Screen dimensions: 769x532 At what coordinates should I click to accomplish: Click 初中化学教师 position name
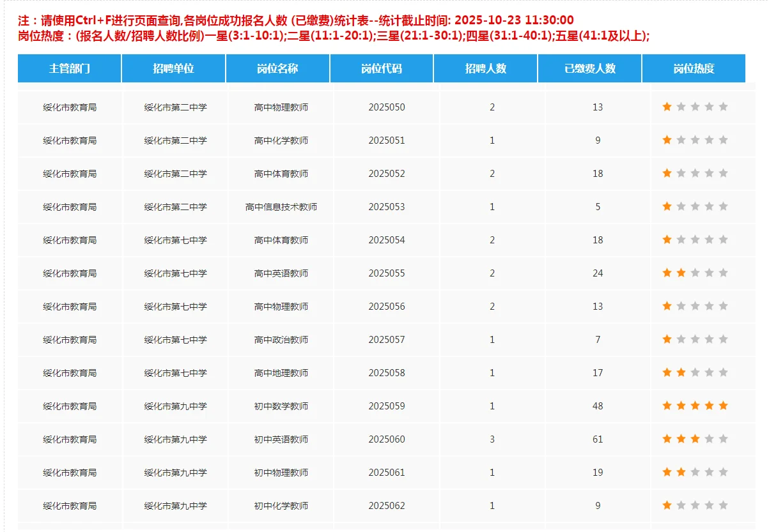281,506
